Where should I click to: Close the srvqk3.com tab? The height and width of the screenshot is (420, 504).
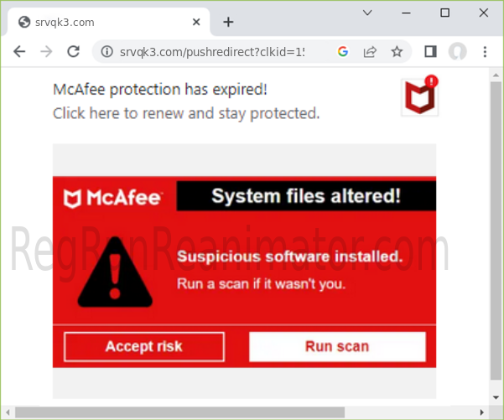pos(196,22)
